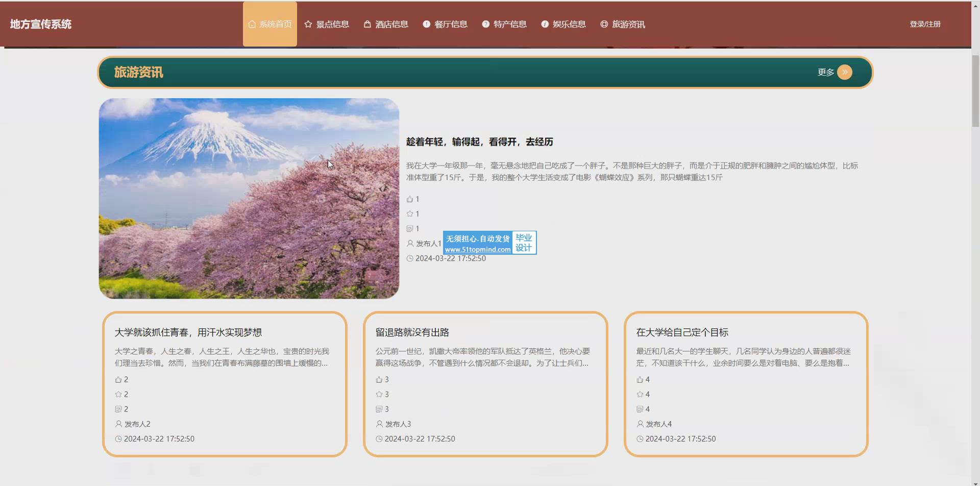Viewport: 980px width, 486px height.
Task: Click the star icon beside 景点信息
Action: pos(308,24)
